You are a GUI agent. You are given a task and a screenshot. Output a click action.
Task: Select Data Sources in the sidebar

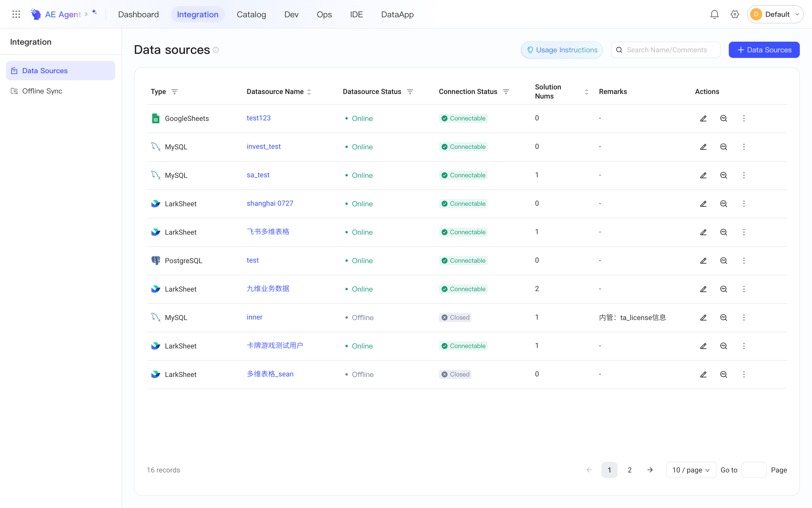(60, 71)
